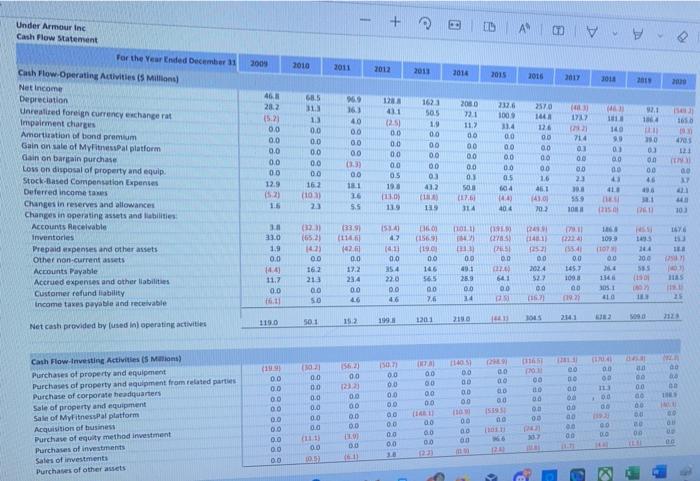
Task: Click 'Cash Flow-Investing Activities' section heading
Action: click(x=106, y=360)
